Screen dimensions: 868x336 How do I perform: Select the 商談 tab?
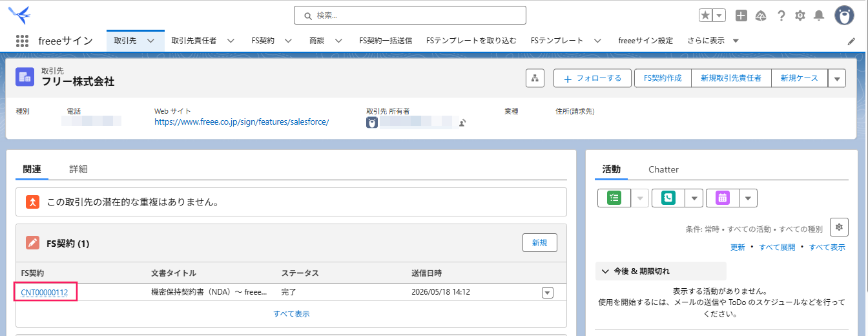tap(316, 41)
